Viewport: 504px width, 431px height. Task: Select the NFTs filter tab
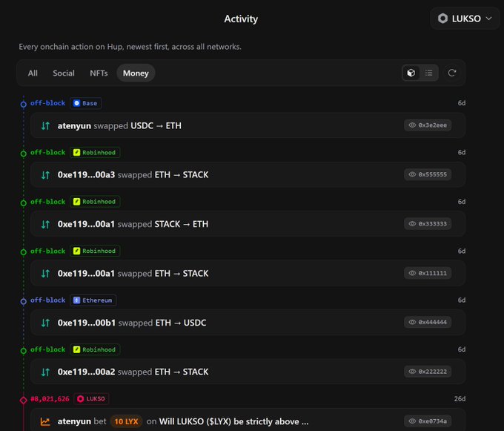(x=99, y=73)
